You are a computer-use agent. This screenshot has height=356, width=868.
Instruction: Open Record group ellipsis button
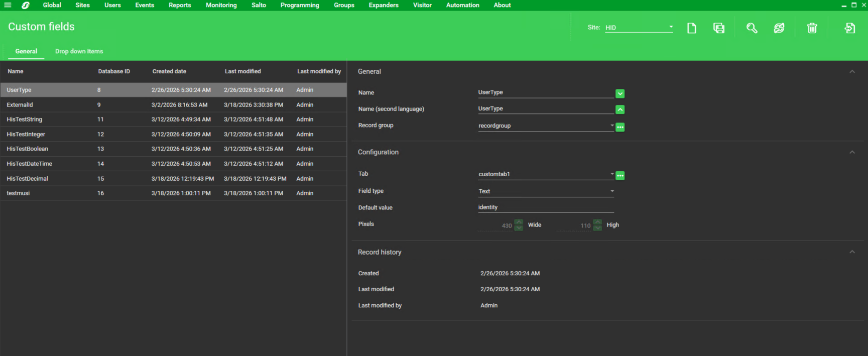pyautogui.click(x=620, y=127)
